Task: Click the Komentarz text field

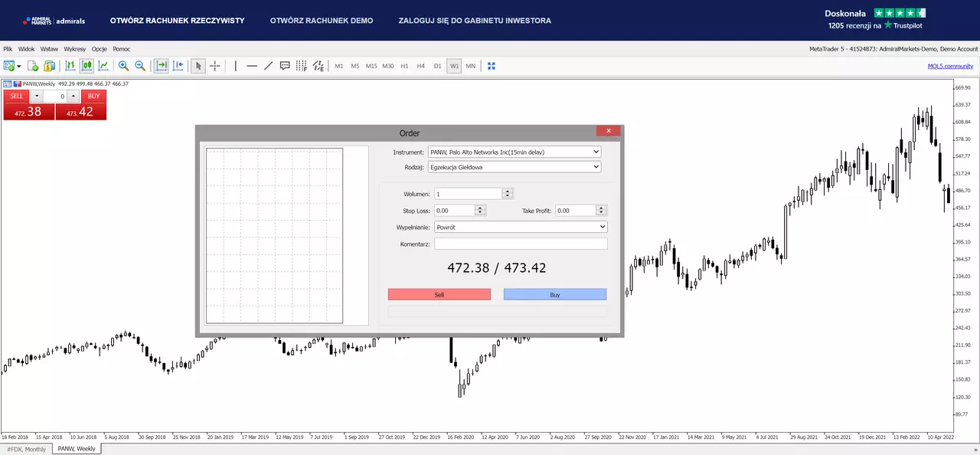Action: (521, 244)
